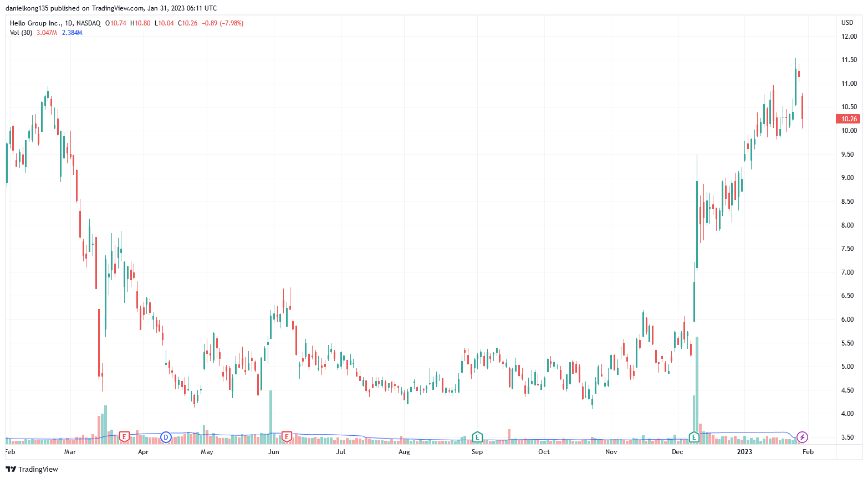Click the Jul label on the time axis
868x479 pixels.
pyautogui.click(x=340, y=452)
